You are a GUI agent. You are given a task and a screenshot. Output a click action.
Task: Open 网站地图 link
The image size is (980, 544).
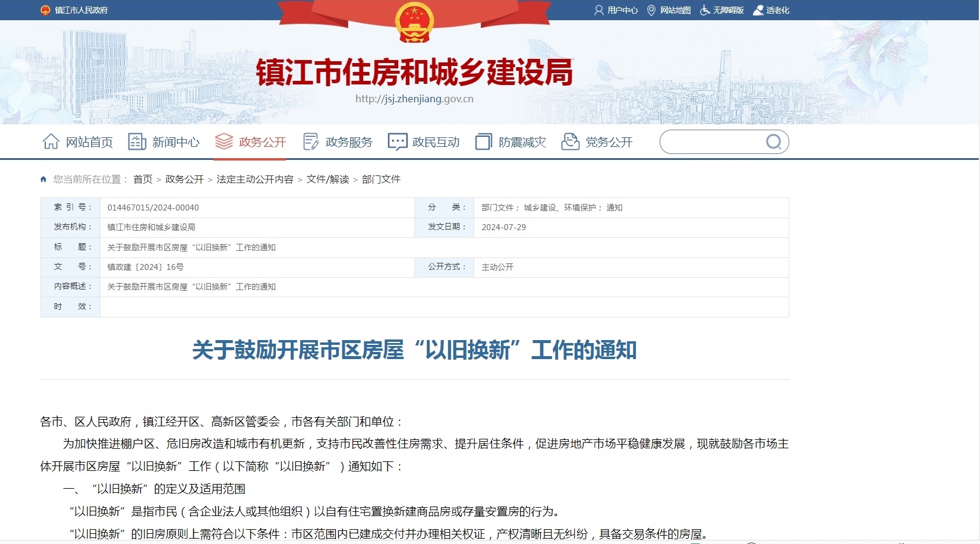point(675,10)
